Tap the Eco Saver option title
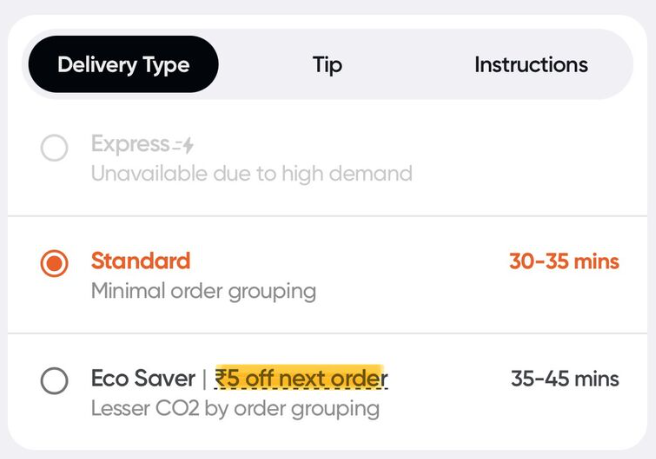This screenshot has width=656, height=459. click(x=143, y=379)
